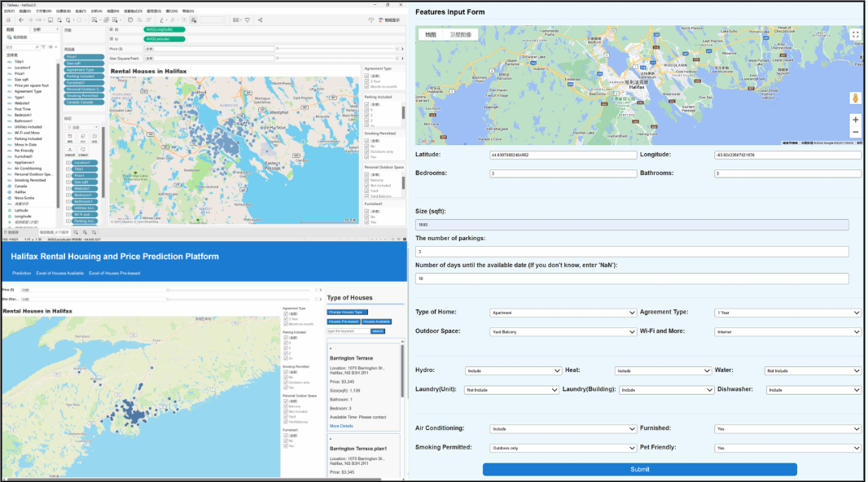Open presentation mode from the Tableau toolbar
Viewport: 868px width, 482px height.
248,20
